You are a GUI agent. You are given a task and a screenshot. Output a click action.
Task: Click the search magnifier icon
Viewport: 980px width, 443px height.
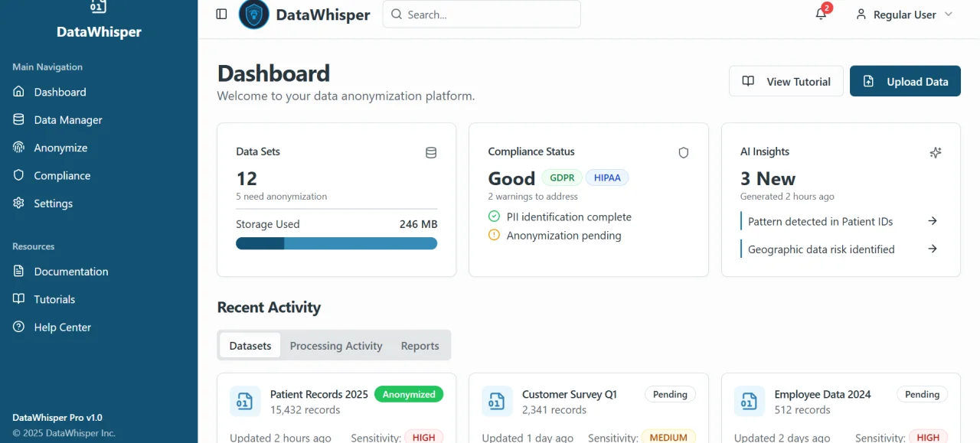click(397, 15)
